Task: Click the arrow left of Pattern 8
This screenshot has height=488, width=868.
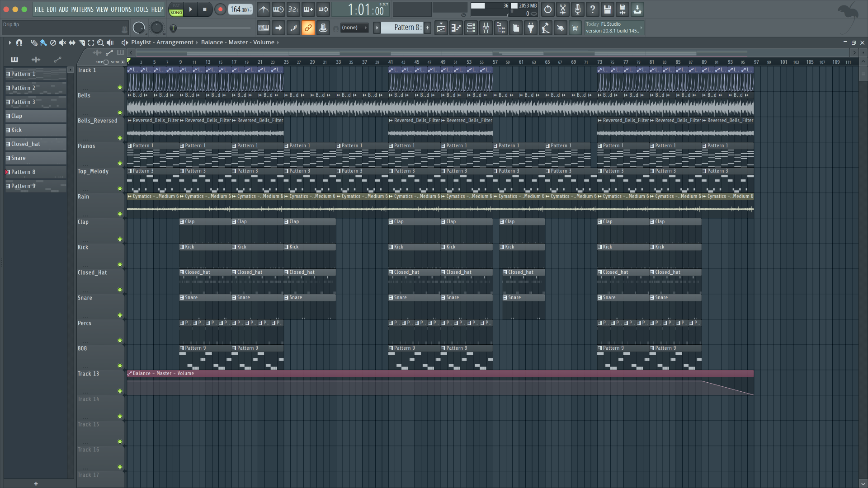Action: tap(377, 28)
